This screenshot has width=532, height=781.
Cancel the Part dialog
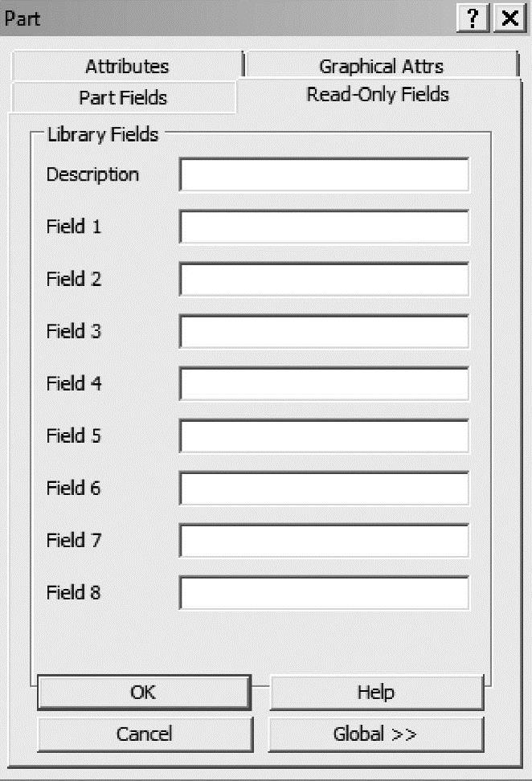(144, 734)
